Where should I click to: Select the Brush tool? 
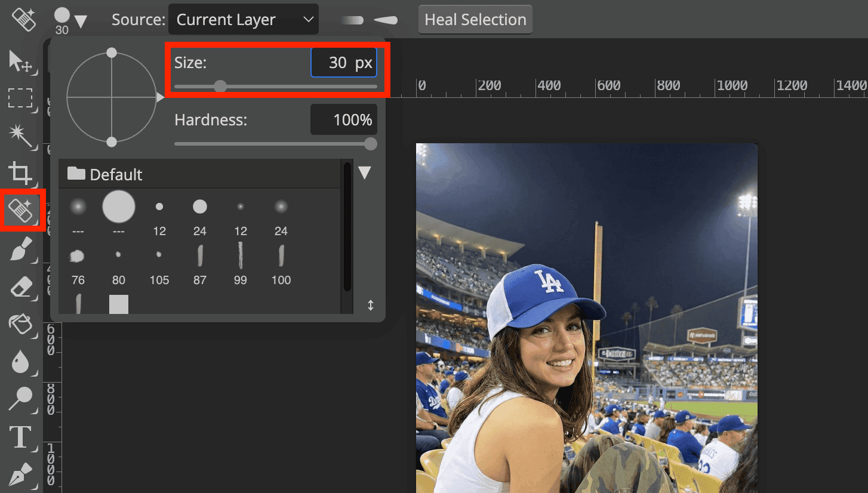tap(21, 250)
